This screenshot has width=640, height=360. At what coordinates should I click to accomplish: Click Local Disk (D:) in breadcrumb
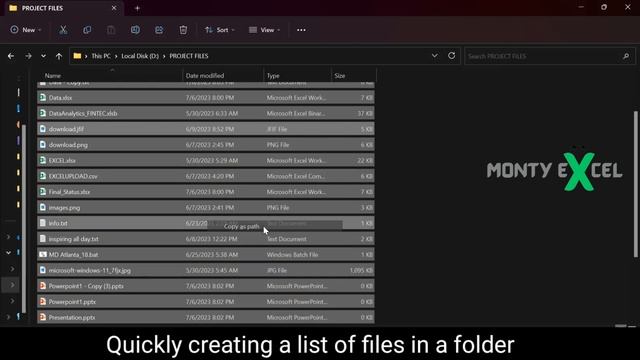pos(140,56)
